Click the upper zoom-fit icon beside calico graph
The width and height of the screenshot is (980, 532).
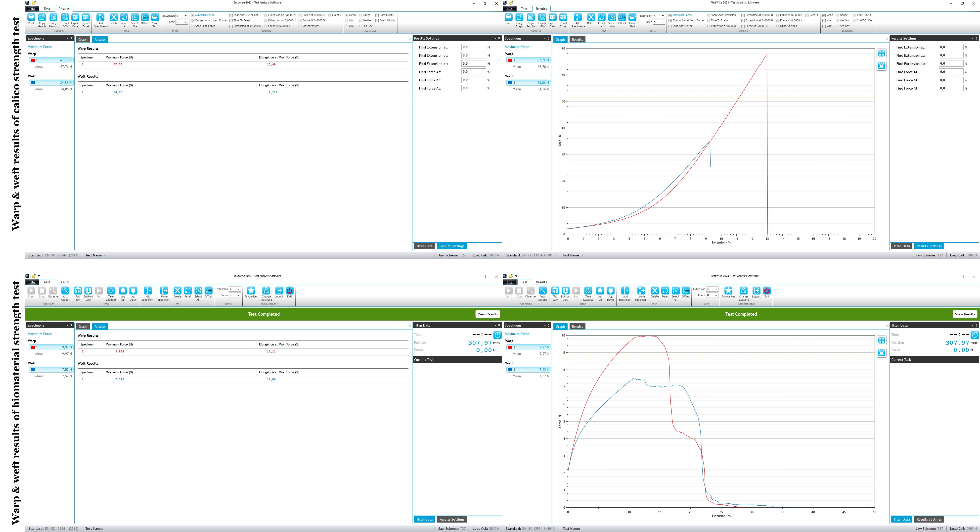pyautogui.click(x=882, y=53)
